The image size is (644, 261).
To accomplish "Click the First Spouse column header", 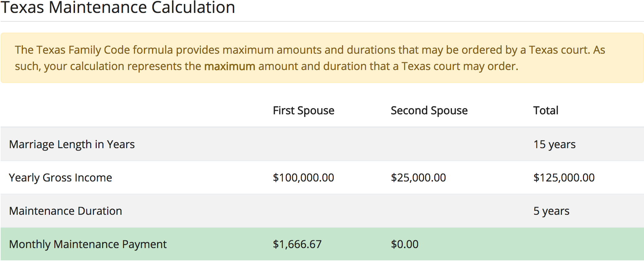I will (x=303, y=110).
